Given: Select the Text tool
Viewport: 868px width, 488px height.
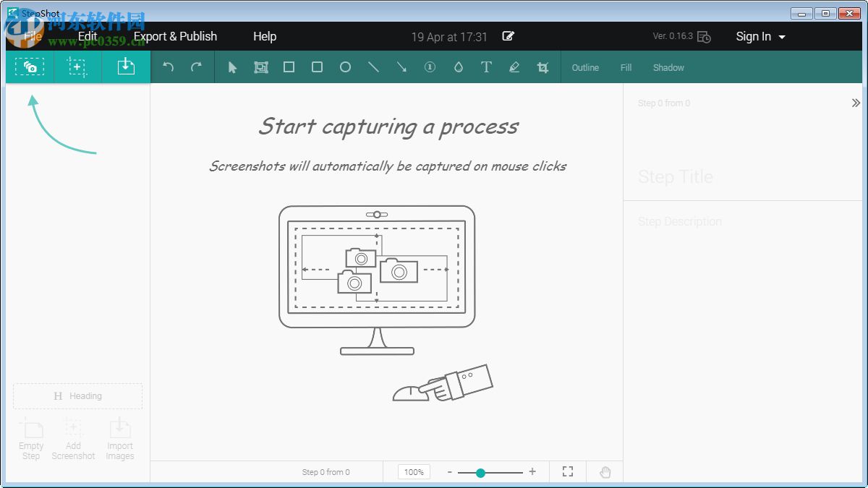Looking at the screenshot, I should [486, 67].
